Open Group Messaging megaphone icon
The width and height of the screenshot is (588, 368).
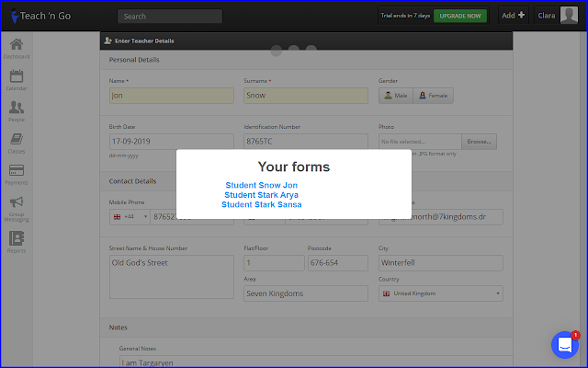pos(17,207)
